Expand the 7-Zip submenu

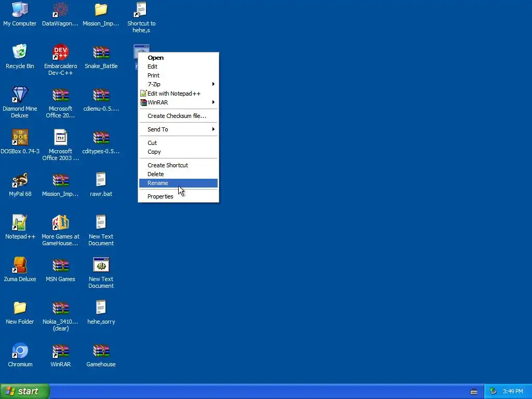179,84
